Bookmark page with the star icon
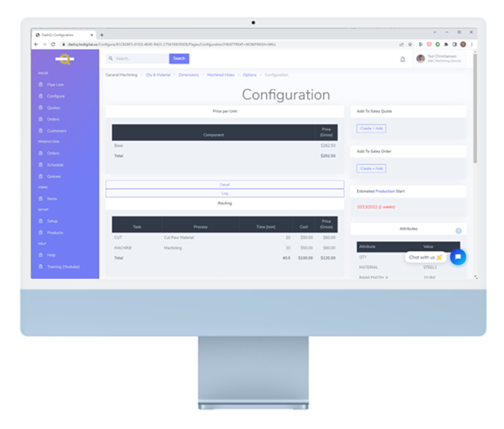This screenshot has width=504, height=429. 411,44
